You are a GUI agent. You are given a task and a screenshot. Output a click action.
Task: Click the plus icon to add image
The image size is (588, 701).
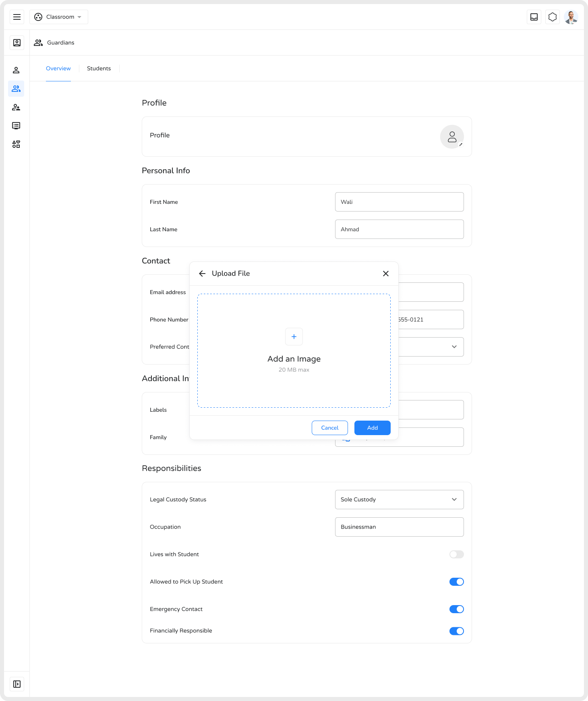pos(294,337)
